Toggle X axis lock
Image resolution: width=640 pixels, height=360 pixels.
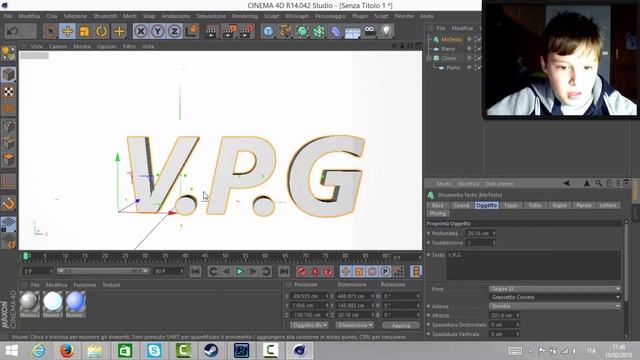pos(140,31)
